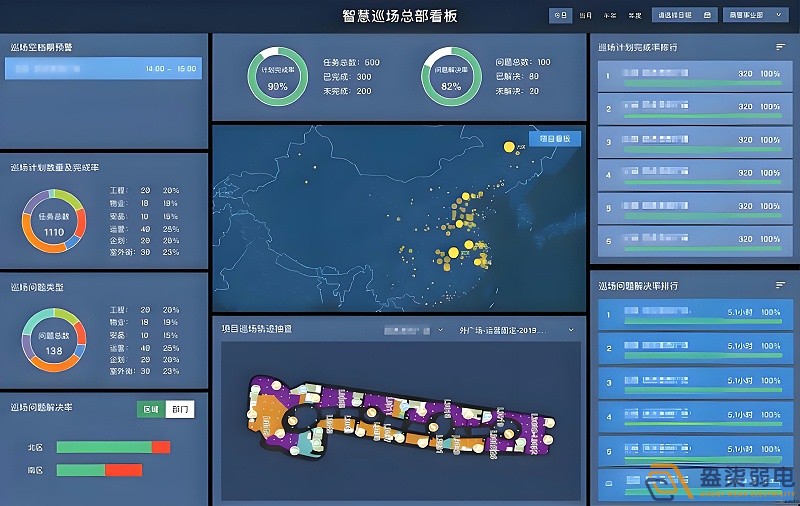The width and height of the screenshot is (800, 506).
Task: Click the calendar icon in the date picker
Action: coord(708,15)
